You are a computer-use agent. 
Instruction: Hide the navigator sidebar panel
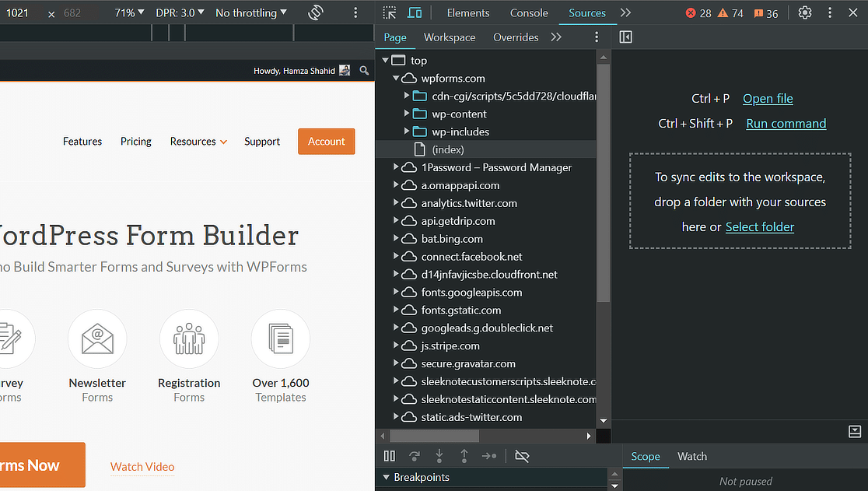(625, 37)
